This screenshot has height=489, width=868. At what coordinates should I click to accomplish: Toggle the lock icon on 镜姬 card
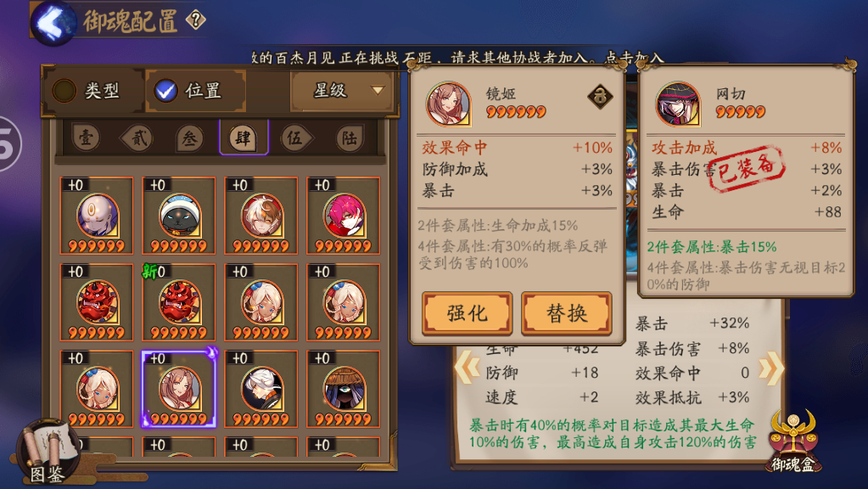tap(600, 97)
